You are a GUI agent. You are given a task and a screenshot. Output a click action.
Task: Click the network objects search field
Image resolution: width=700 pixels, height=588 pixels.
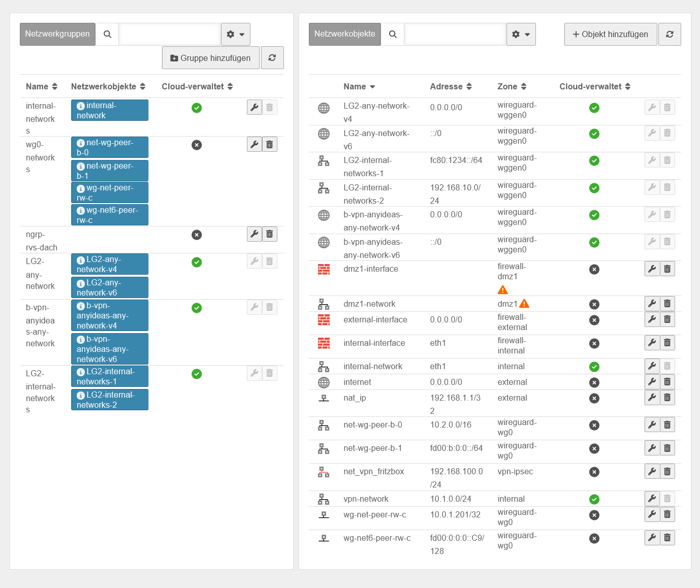(455, 34)
